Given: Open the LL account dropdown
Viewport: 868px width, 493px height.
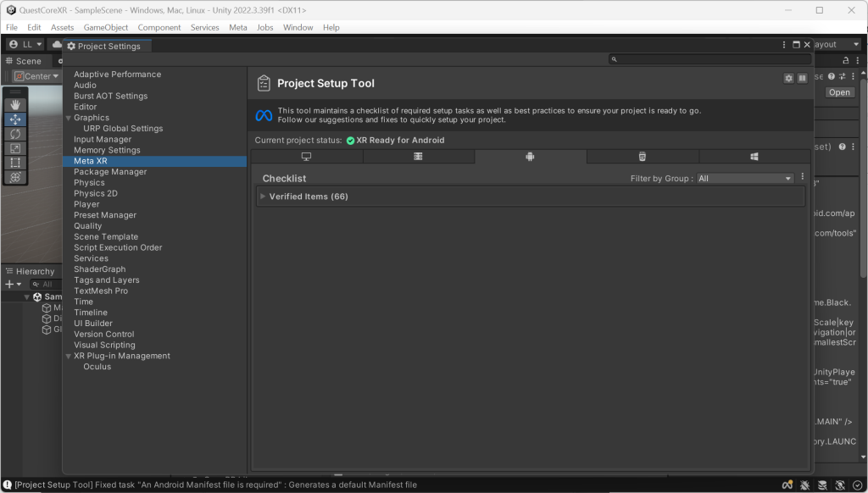Looking at the screenshot, I should coord(26,44).
